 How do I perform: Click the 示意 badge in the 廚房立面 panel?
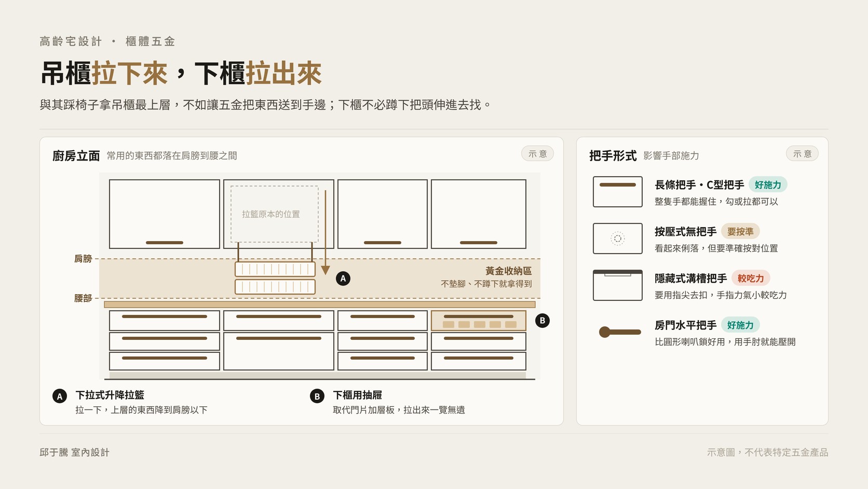point(537,154)
